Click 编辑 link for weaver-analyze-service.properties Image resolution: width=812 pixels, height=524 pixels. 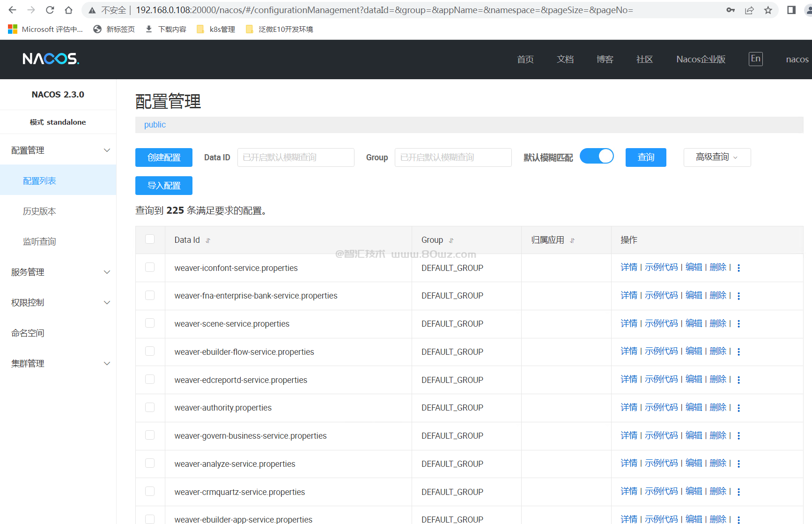[x=694, y=463]
